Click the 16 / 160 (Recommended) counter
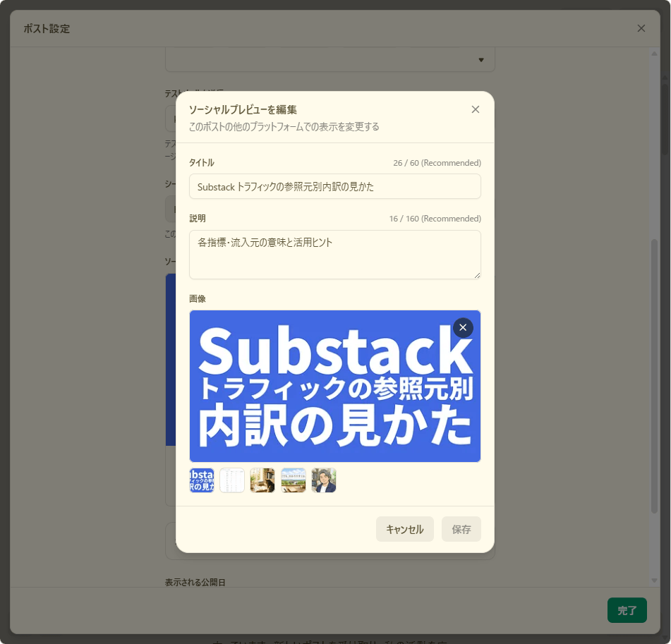Image resolution: width=671 pixels, height=644 pixels. pos(435,219)
